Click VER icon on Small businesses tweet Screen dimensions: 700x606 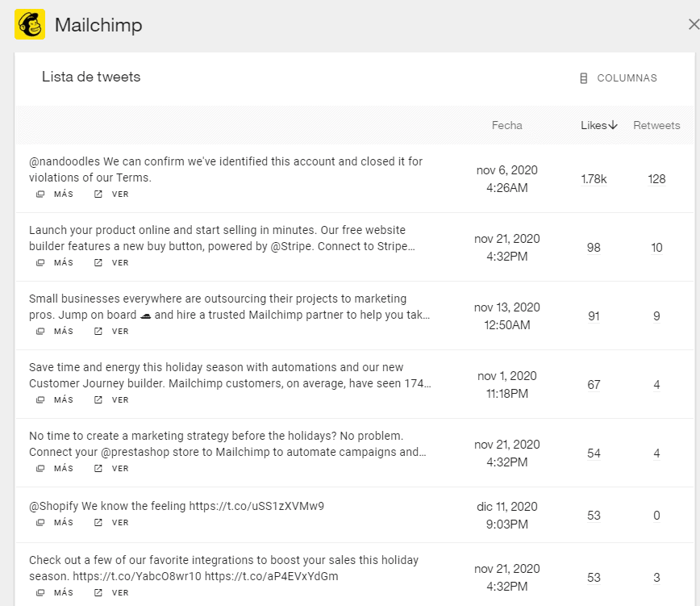point(98,332)
